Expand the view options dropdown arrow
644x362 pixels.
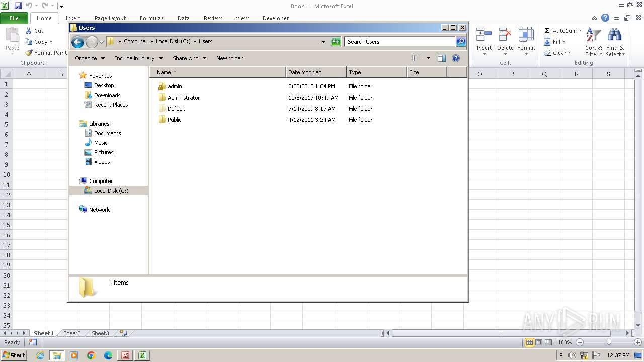click(428, 58)
